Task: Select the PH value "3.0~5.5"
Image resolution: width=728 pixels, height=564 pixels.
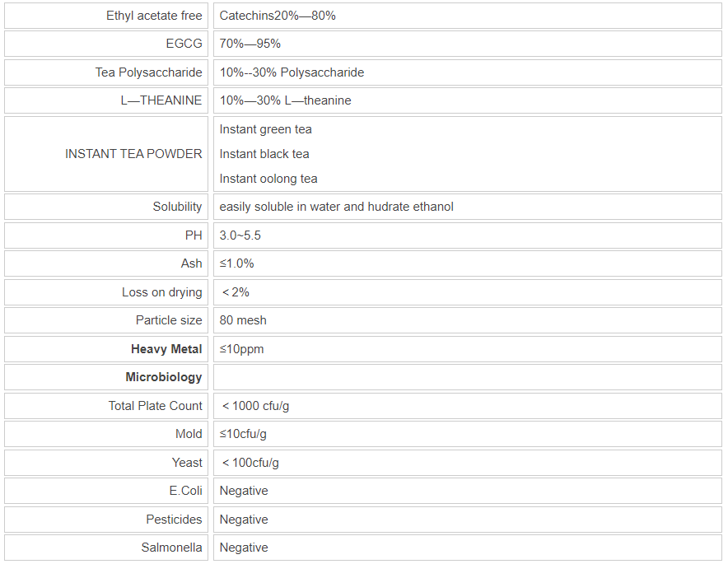Action: pos(240,235)
